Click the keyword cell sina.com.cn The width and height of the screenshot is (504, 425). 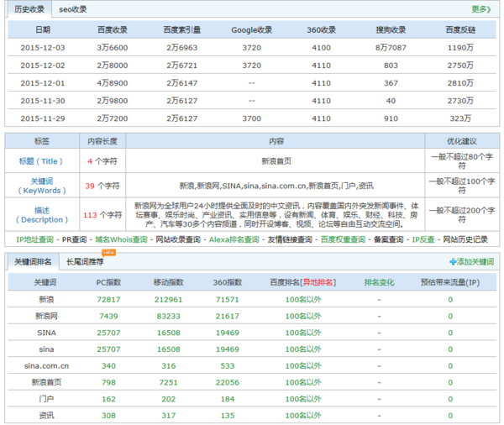point(46,366)
